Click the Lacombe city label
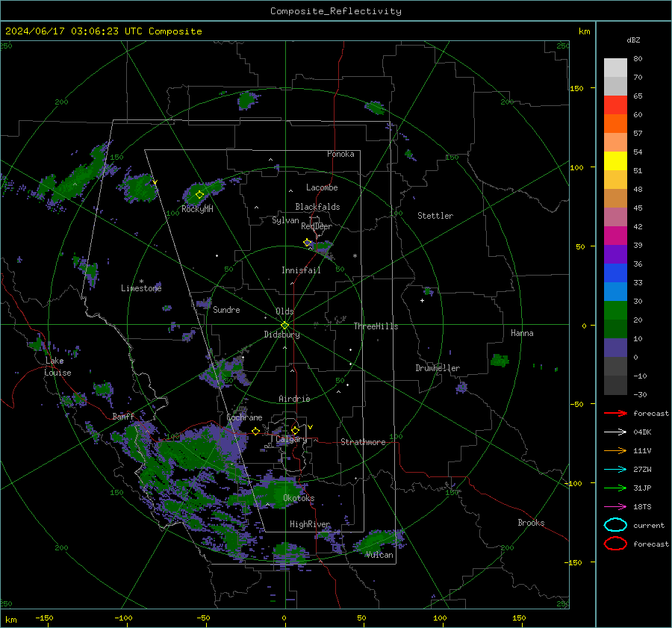Screen dimensions: 672x628 [322, 187]
